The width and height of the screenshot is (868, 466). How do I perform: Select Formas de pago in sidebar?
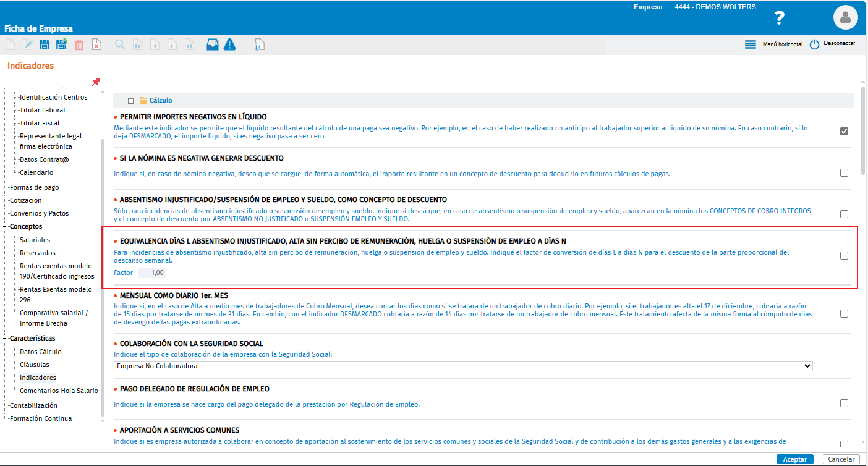tap(35, 187)
